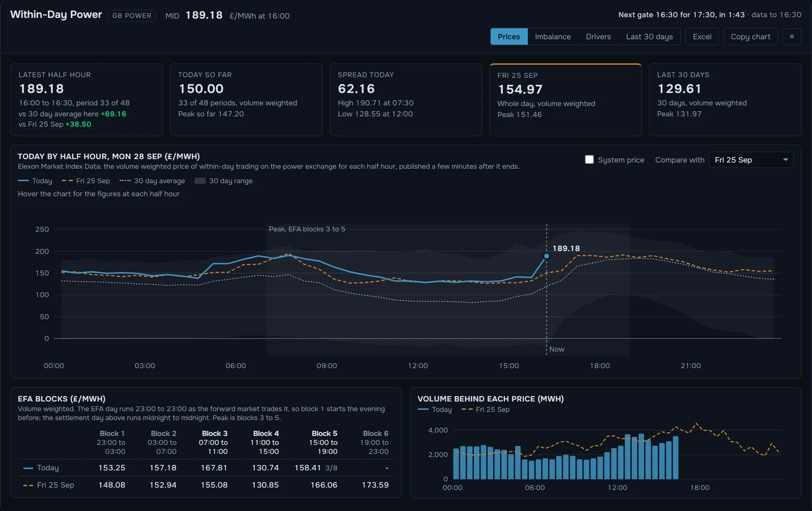
Task: Click Today's Block 3 value 167.81
Action: coord(214,468)
